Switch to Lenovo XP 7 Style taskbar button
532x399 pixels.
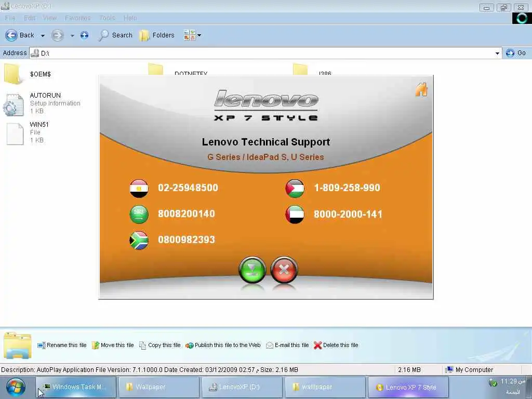coord(408,387)
